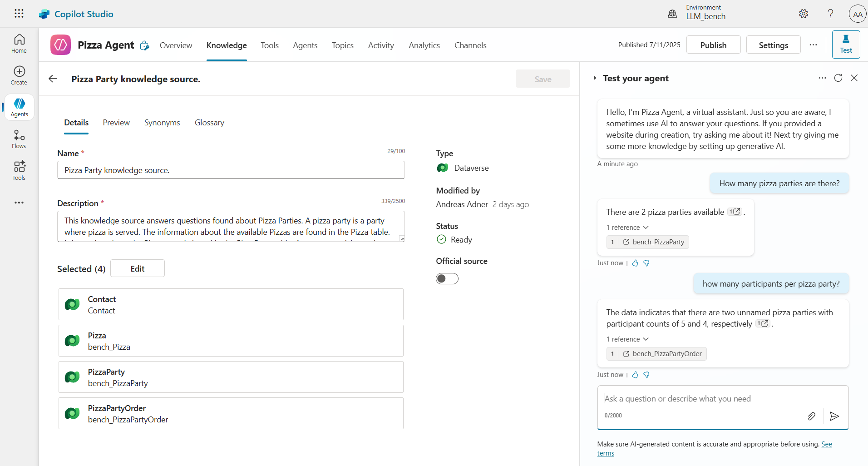Open the Synonyms sub-tab

[162, 123]
